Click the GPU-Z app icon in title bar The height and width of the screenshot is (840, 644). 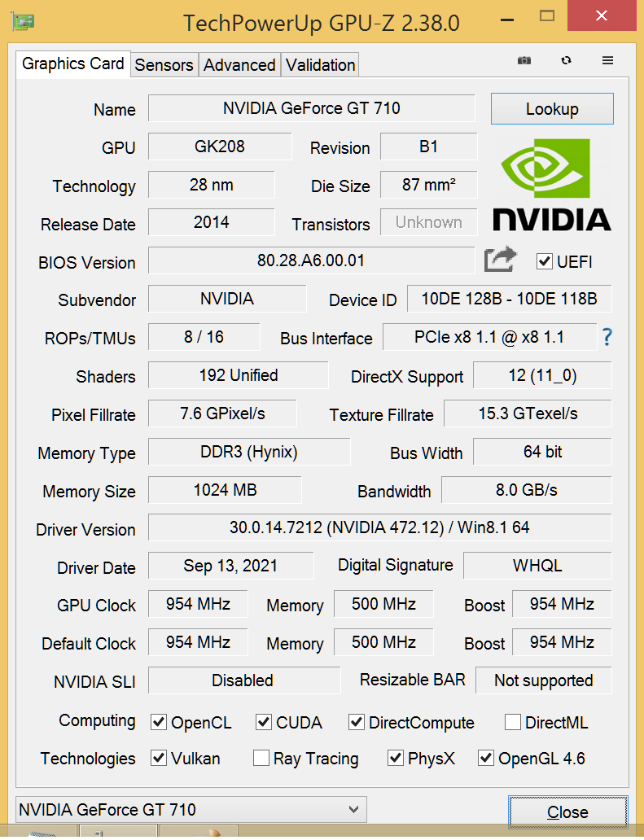(23, 21)
